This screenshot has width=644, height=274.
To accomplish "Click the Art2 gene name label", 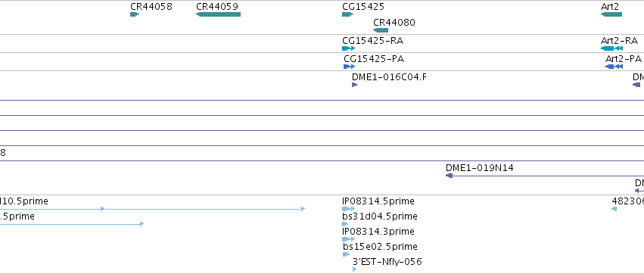I will 609,7.
